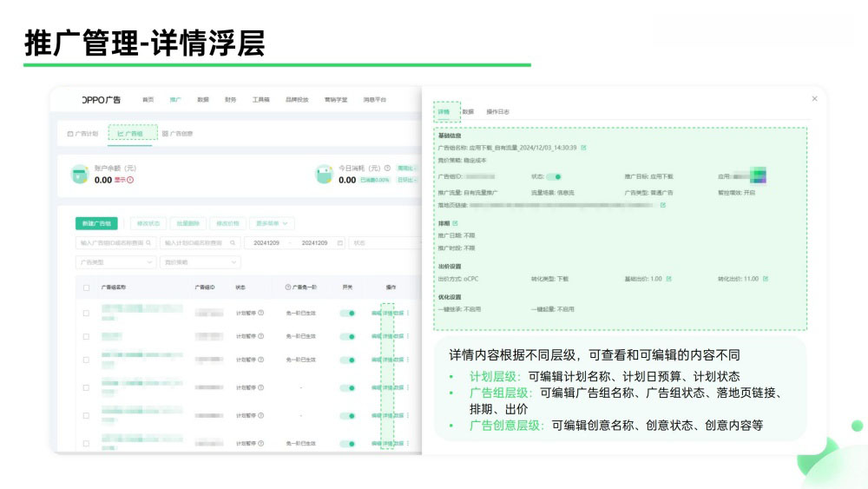Open the more-actions dots in the second row

pos(408,336)
